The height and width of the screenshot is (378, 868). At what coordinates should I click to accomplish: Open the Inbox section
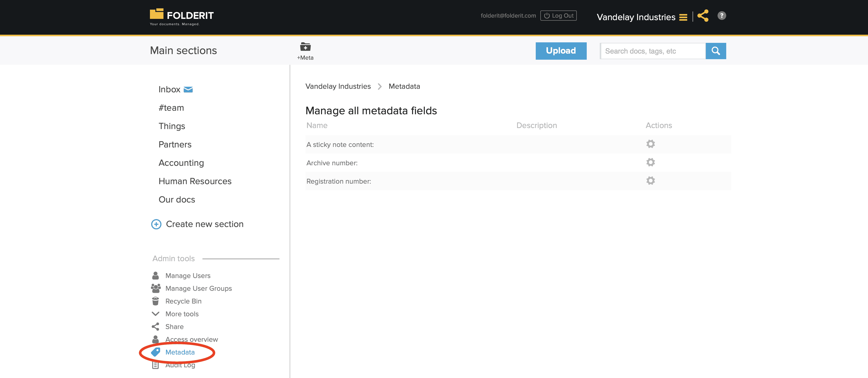point(170,89)
